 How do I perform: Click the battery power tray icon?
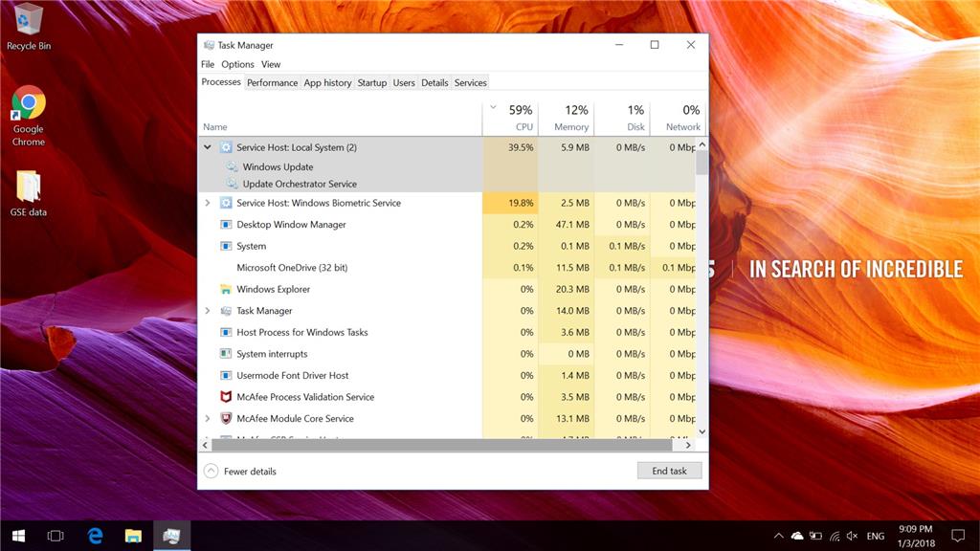[x=815, y=536]
